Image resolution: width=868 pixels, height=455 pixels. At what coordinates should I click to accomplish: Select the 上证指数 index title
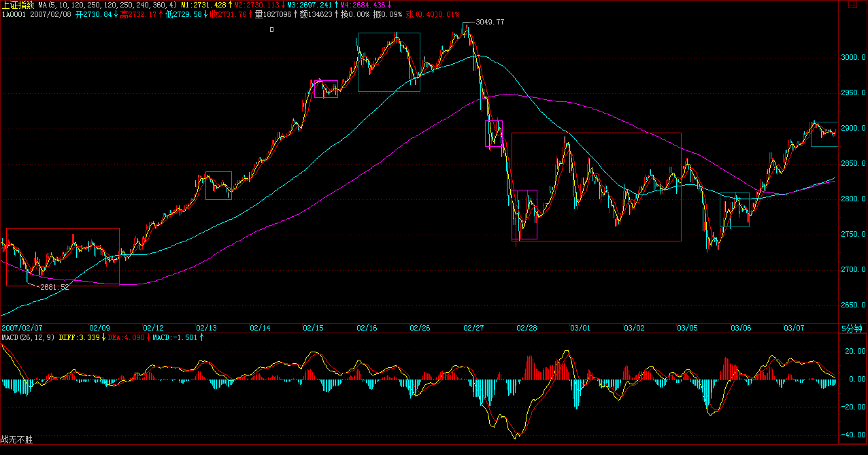tap(18, 5)
